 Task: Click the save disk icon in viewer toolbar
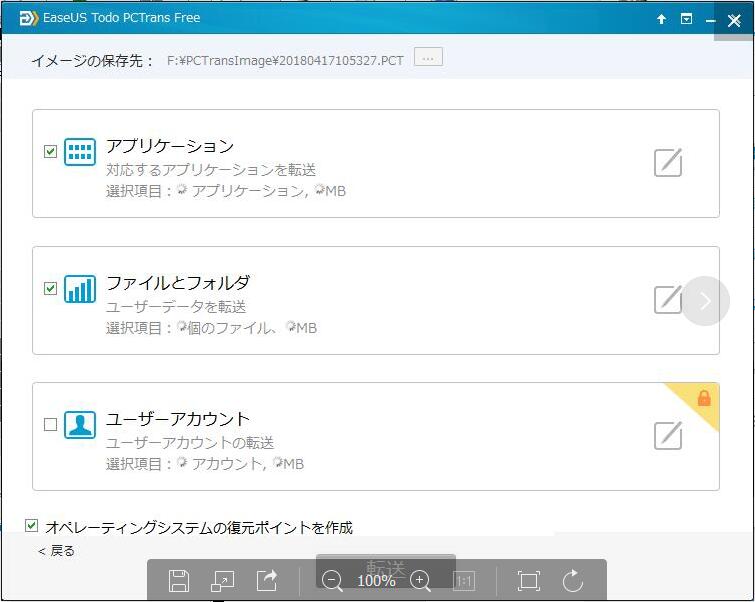(x=179, y=580)
